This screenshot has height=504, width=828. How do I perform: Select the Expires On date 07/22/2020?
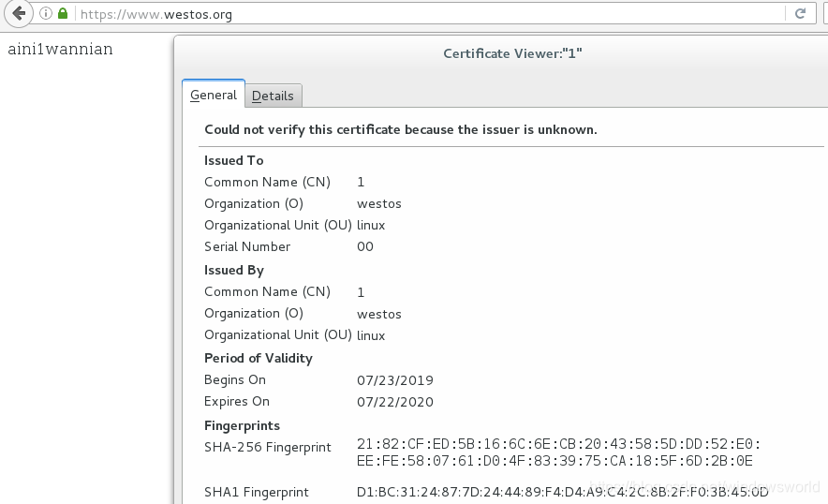(x=395, y=402)
